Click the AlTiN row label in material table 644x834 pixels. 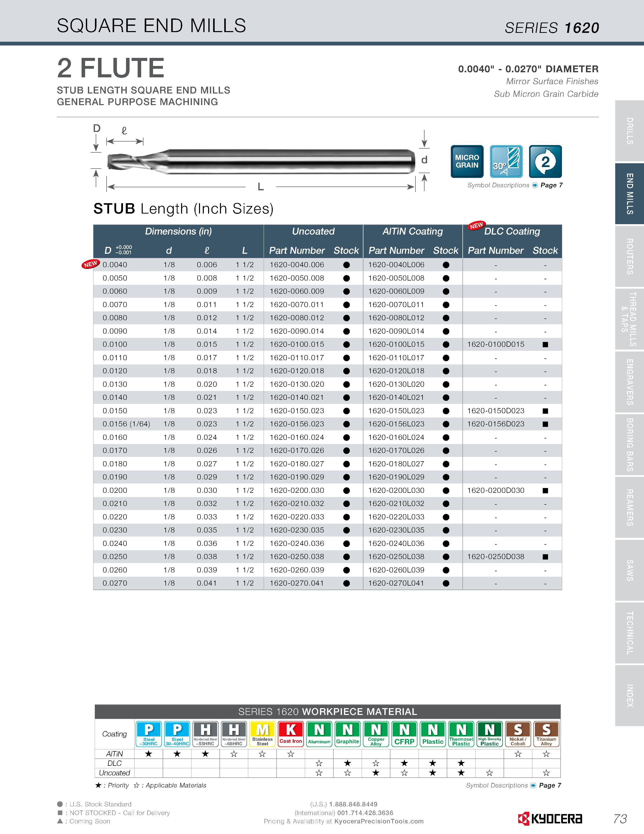[114, 754]
